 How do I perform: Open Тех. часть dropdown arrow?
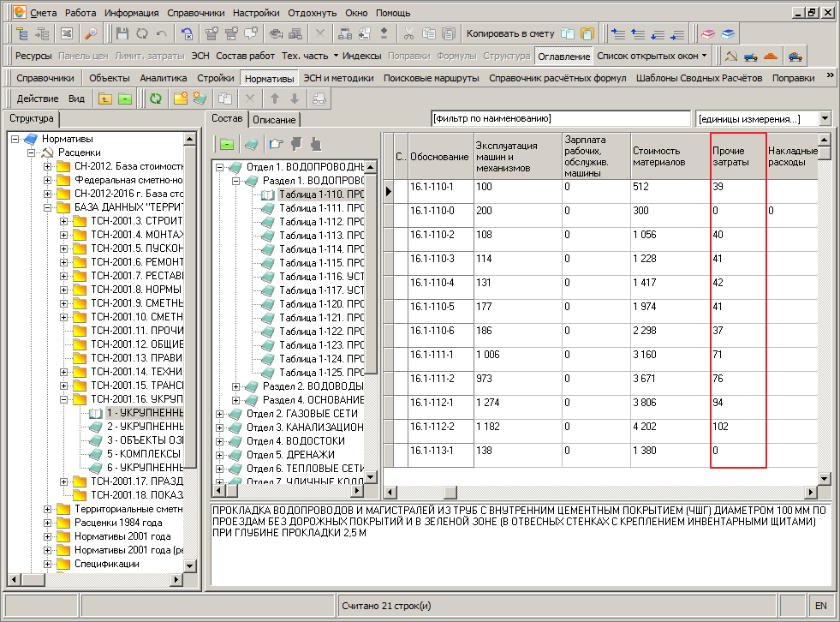[336, 56]
